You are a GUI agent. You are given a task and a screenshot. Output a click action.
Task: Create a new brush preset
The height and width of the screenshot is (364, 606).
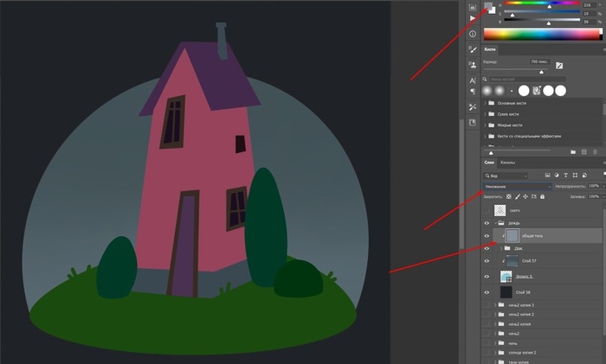click(584, 152)
